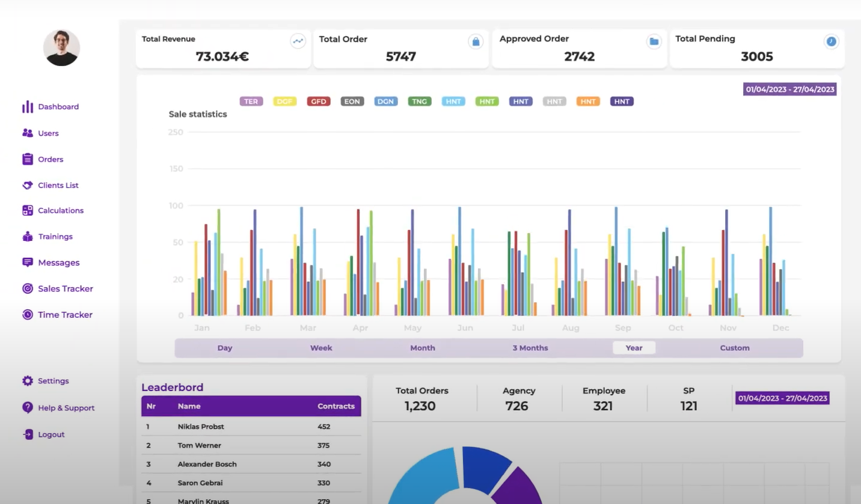Click the folder icon on Approved Order card
861x504 pixels.
tap(654, 41)
